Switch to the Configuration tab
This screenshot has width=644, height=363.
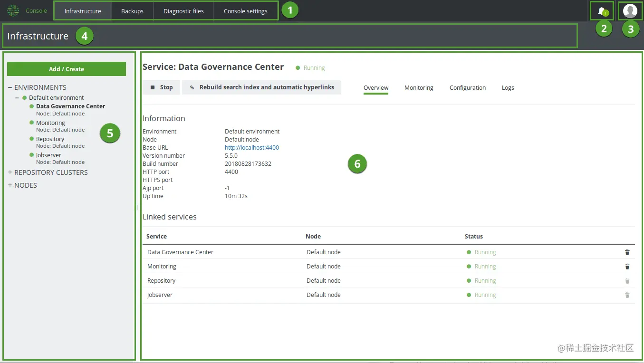point(468,88)
